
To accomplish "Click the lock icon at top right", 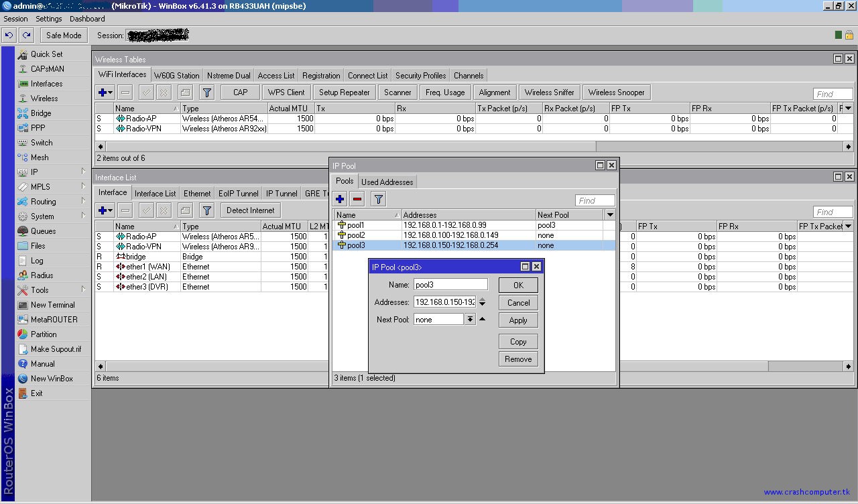I will click(x=849, y=35).
